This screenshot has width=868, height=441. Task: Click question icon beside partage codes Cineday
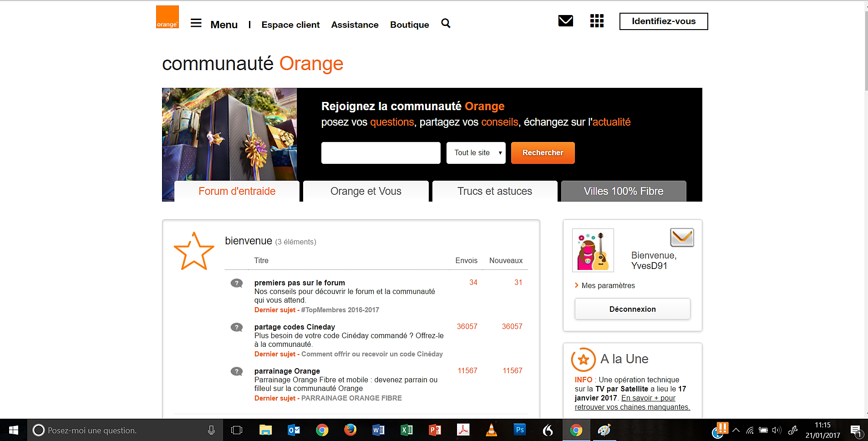[x=237, y=327]
